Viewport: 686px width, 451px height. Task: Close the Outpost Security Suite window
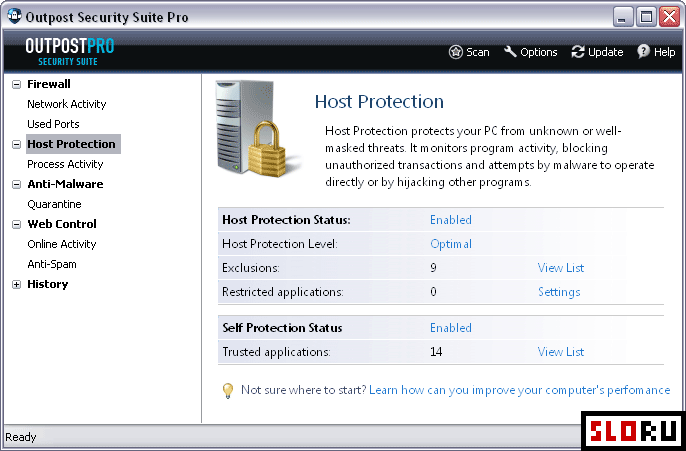[x=669, y=17]
